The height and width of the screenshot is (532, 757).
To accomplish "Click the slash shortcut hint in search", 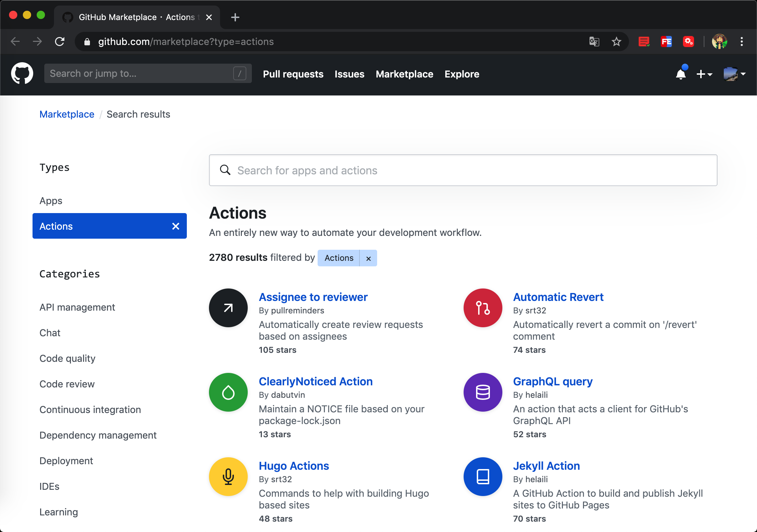I will [239, 73].
